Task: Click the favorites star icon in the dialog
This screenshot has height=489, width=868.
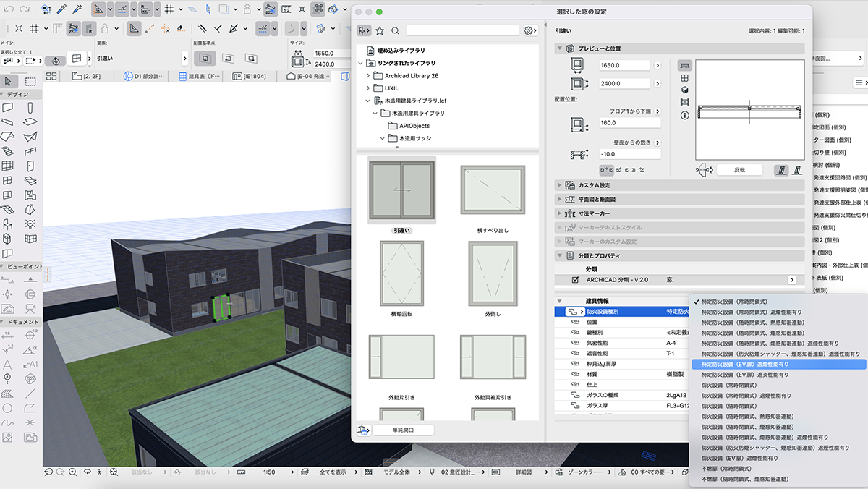Action: 380,30
